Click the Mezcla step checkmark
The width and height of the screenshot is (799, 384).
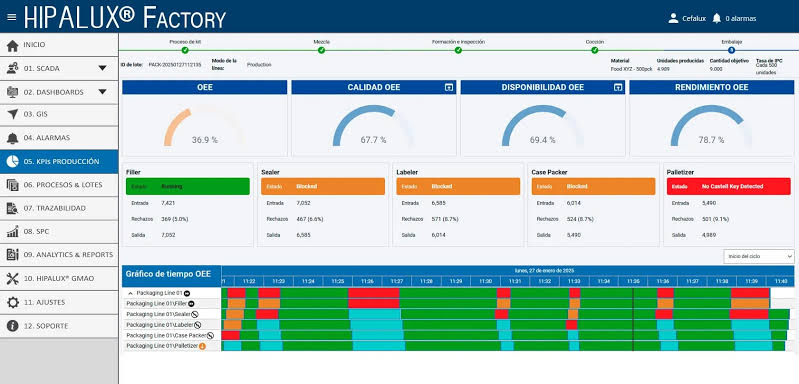[x=322, y=50]
